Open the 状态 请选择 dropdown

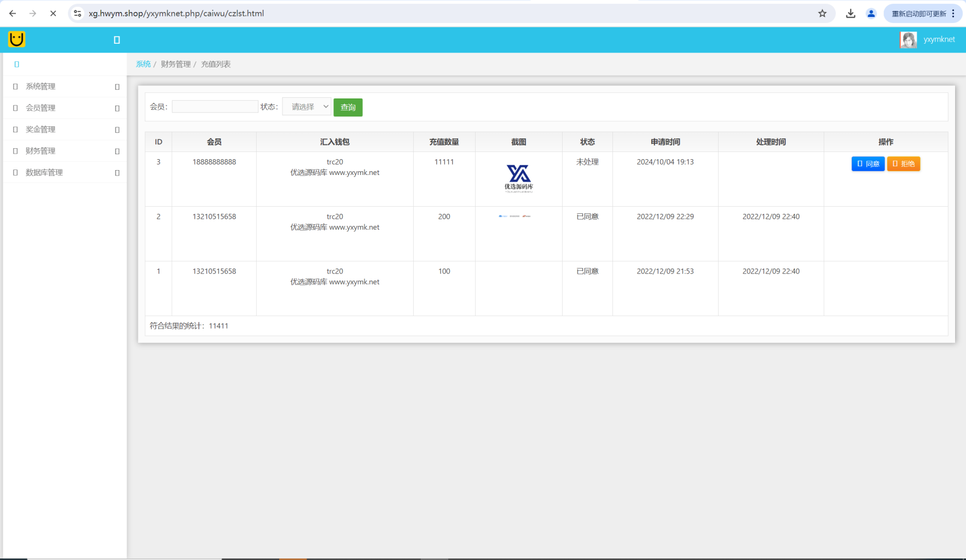click(x=307, y=107)
